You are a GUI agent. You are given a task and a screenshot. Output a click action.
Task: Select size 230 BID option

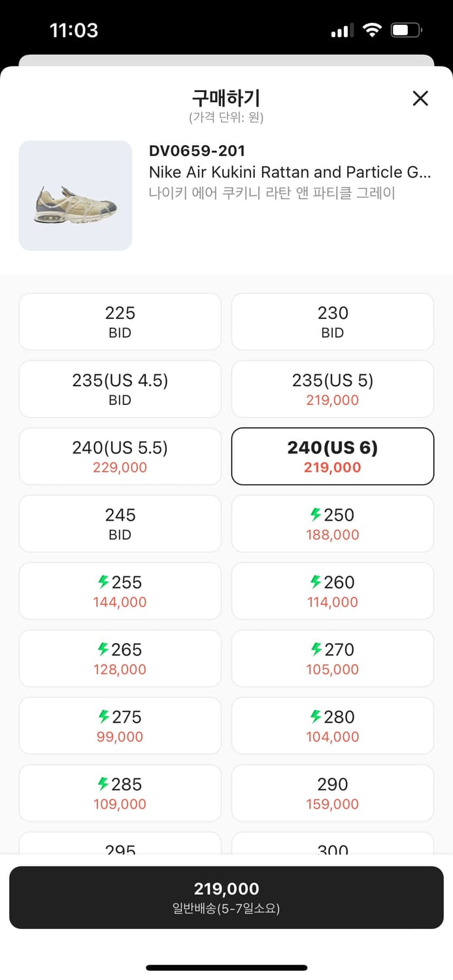click(x=332, y=321)
